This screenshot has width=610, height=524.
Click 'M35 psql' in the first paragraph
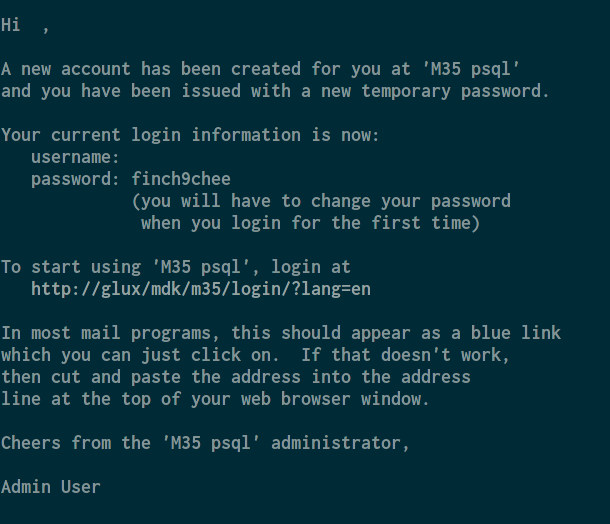coord(471,69)
